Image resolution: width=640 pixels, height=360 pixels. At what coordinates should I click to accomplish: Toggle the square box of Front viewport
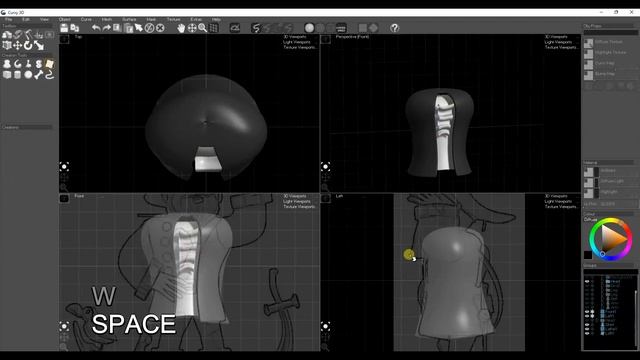click(x=64, y=198)
